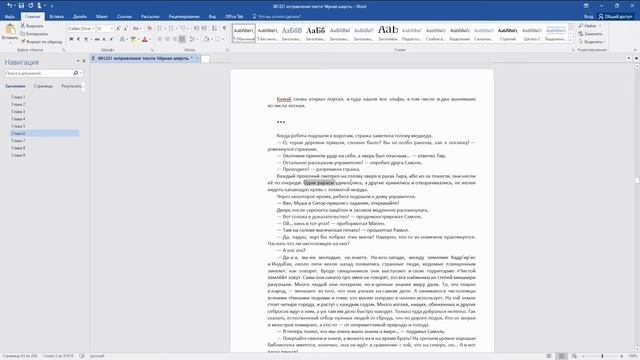Image resolution: width=640 pixels, height=360 pixels.
Task: Jump to Глава 3 in the navigation list
Action: tap(18, 111)
